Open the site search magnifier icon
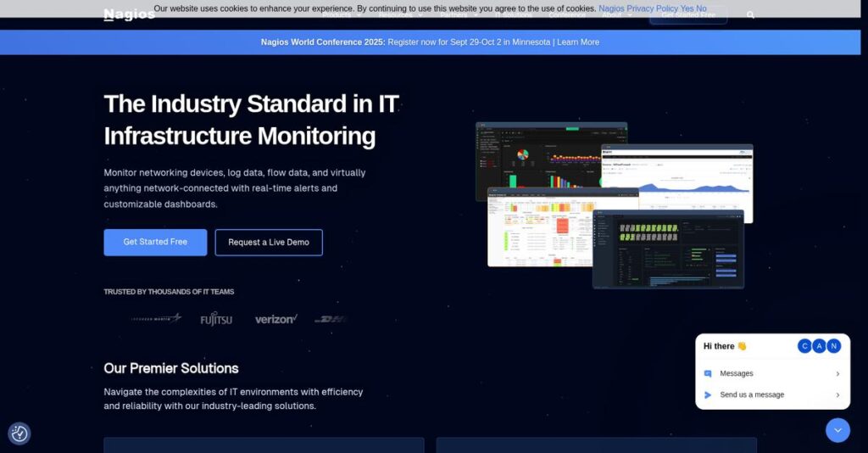 (x=751, y=15)
